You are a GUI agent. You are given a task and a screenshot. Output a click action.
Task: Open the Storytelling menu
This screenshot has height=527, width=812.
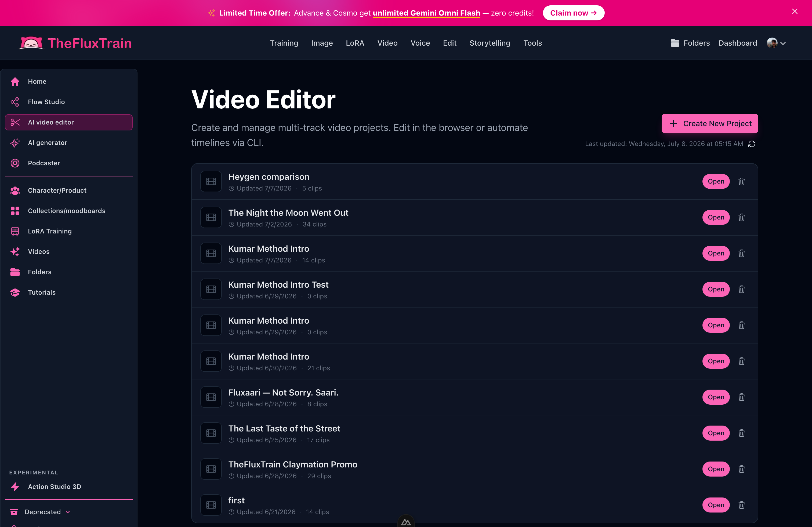click(x=490, y=43)
